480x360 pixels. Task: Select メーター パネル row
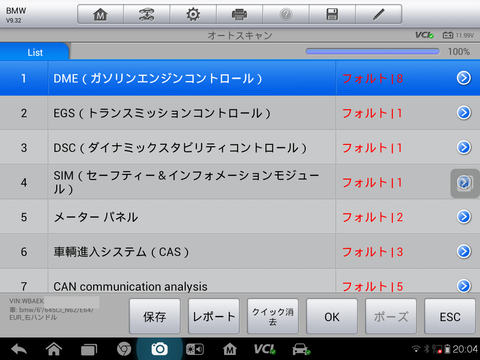240,217
